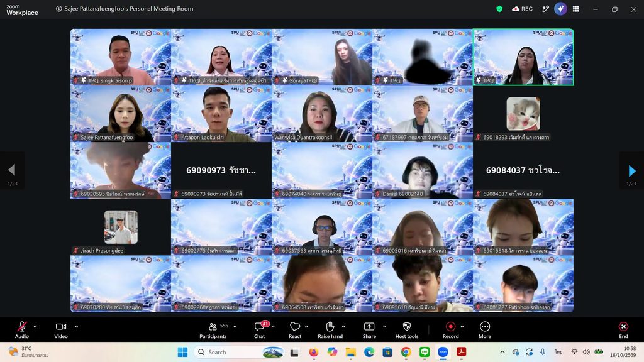
Task: Expand the Share options chevron
Action: click(x=384, y=327)
